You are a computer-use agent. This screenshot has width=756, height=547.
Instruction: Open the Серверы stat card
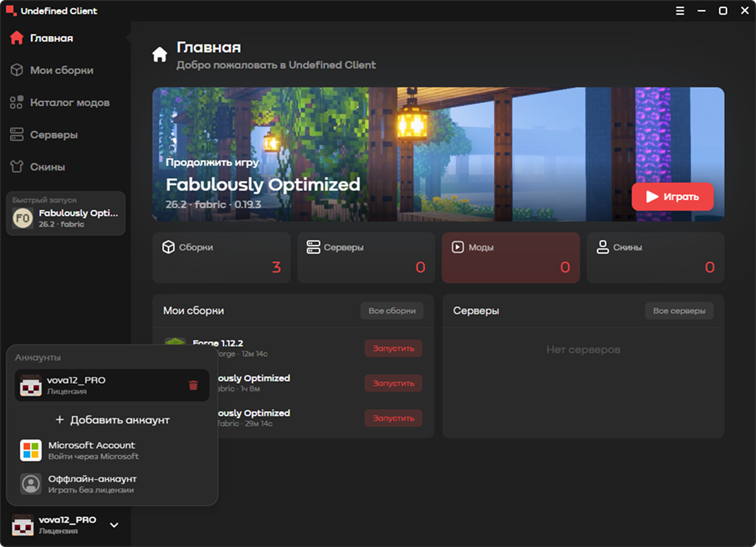[366, 258]
